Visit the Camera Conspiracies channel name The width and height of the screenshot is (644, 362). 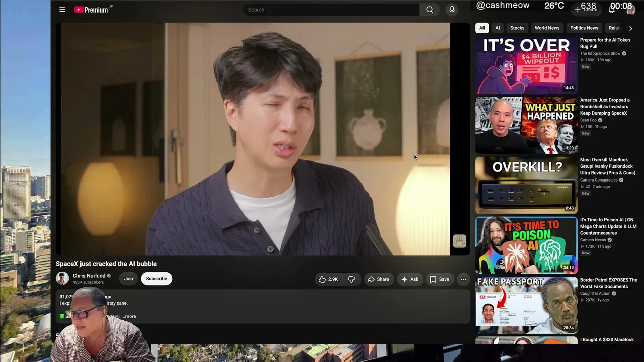click(x=599, y=180)
